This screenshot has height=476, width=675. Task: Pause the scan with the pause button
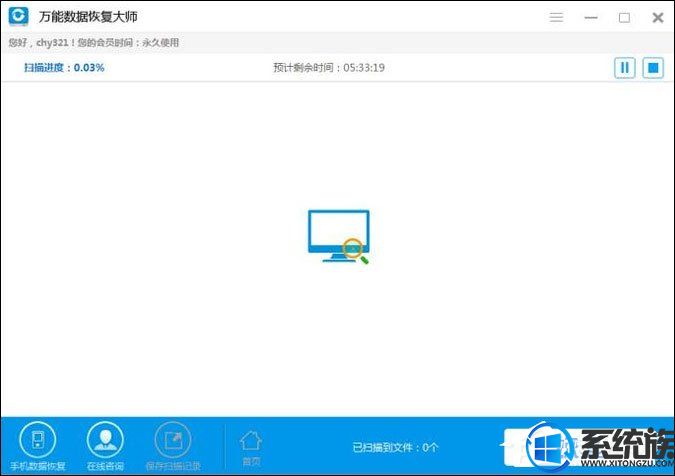point(624,68)
